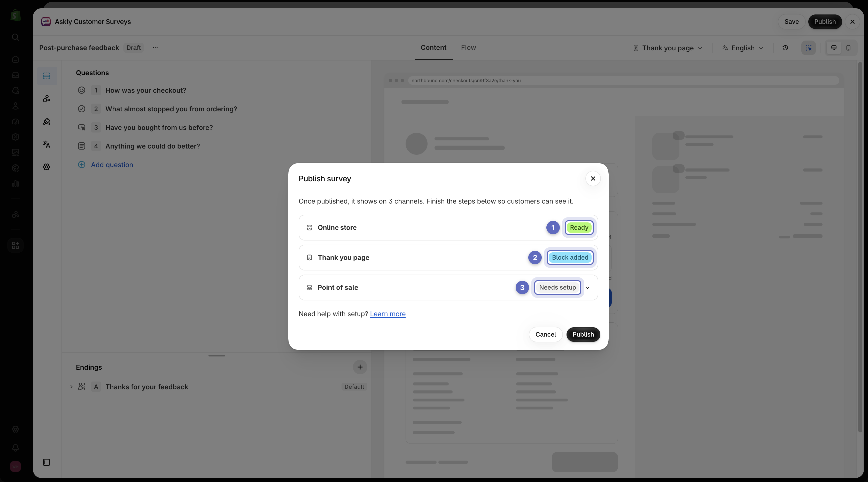Image resolution: width=868 pixels, height=482 pixels.
Task: Open survey settings gear in editor sidebar
Action: [x=47, y=167]
